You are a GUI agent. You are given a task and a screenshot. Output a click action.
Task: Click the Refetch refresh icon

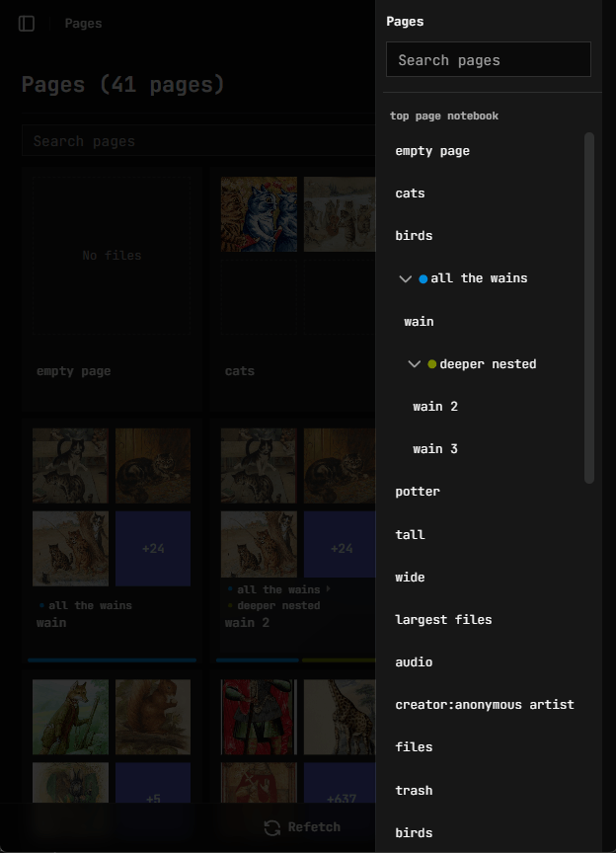272,827
